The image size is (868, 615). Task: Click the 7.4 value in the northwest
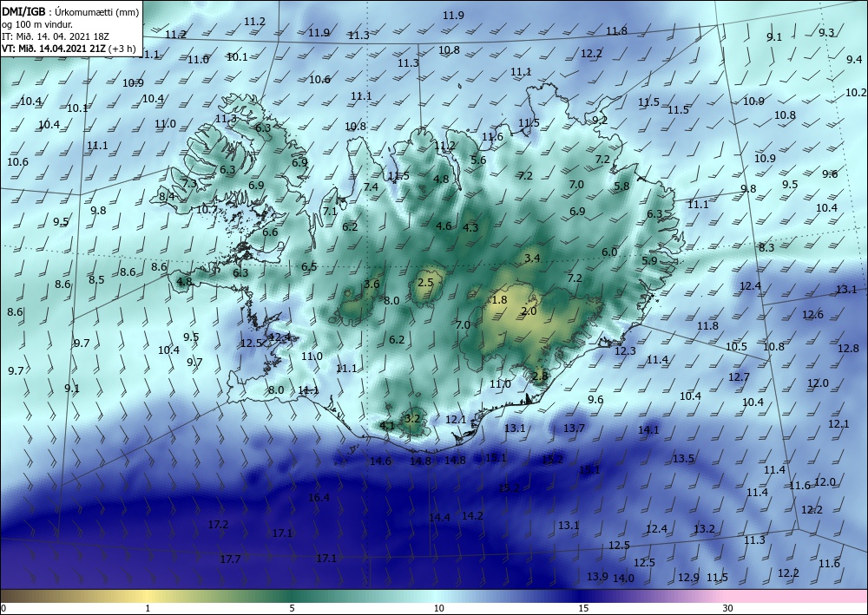pyautogui.click(x=371, y=187)
